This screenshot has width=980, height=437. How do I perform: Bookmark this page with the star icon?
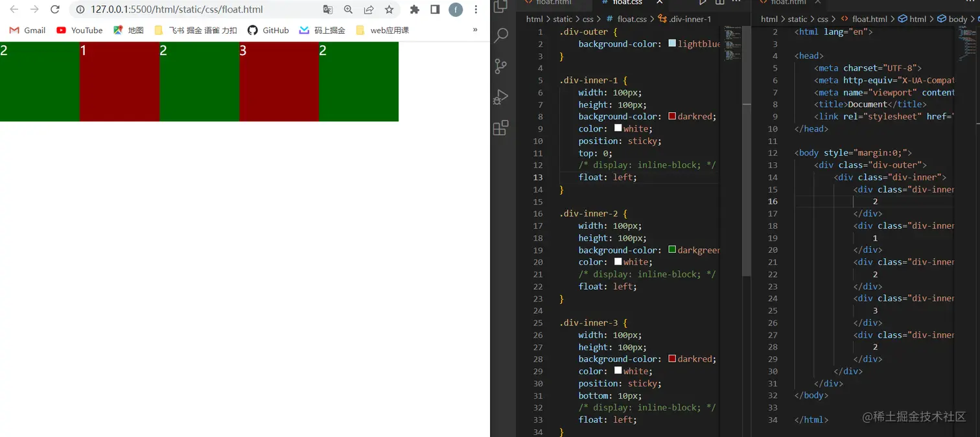[x=389, y=10]
